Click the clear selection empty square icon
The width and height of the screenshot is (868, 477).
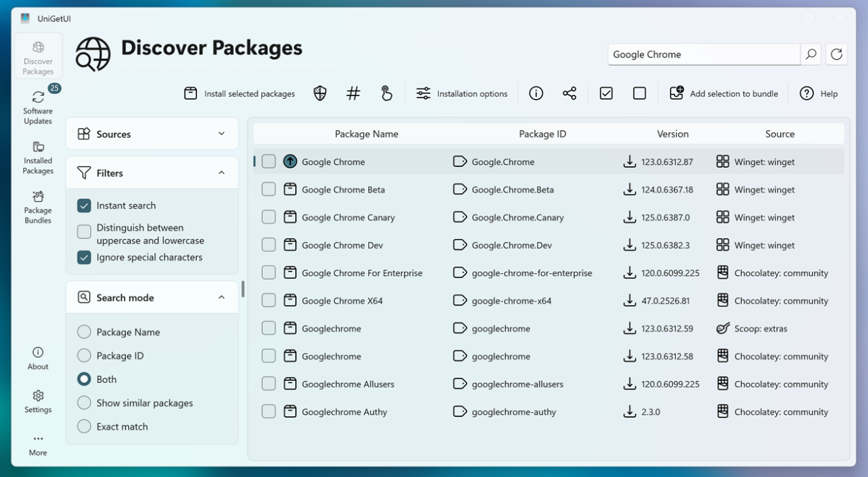click(x=639, y=93)
